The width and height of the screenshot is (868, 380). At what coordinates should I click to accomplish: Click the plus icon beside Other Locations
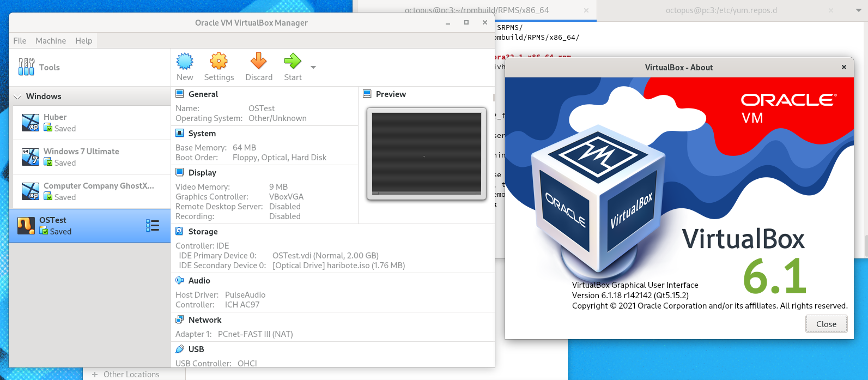(95, 375)
